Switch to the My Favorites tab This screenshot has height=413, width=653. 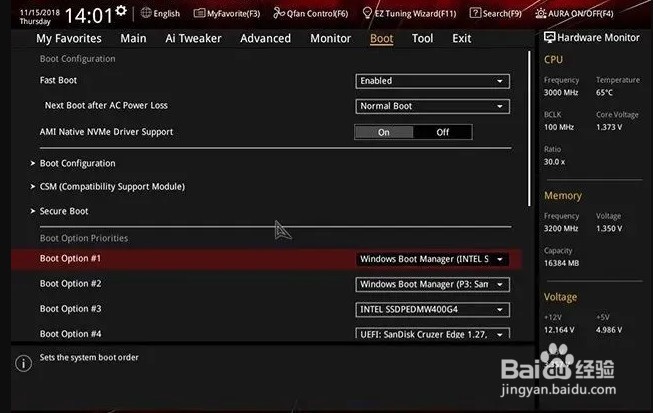pyautogui.click(x=69, y=38)
